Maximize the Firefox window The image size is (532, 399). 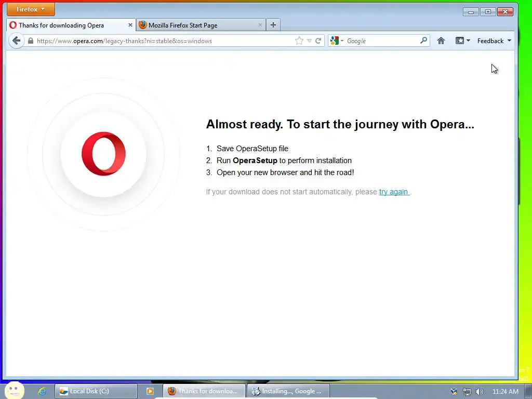(488, 12)
